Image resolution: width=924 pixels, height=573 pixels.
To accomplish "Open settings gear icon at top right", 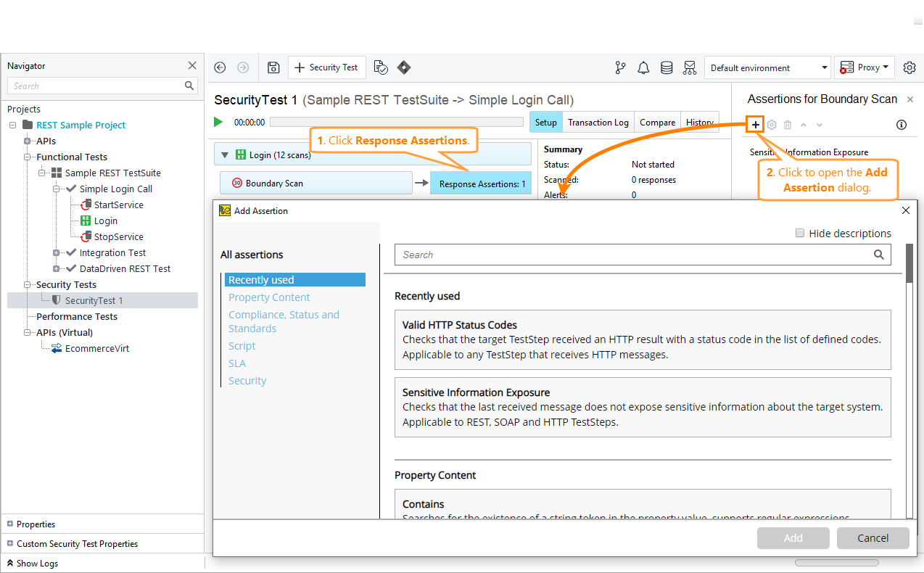I will click(x=909, y=67).
